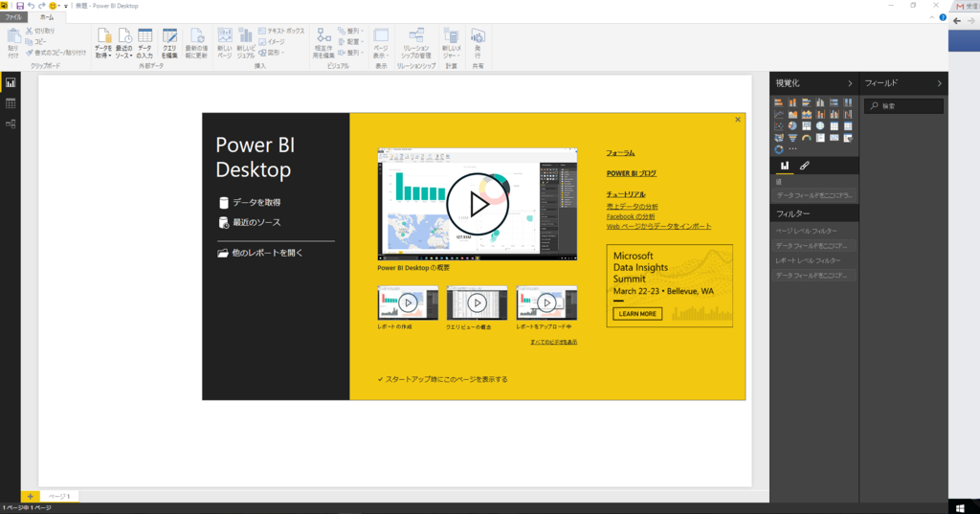This screenshot has width=980, height=514.
Task: Select the scatter chart visualization
Action: coord(779,126)
